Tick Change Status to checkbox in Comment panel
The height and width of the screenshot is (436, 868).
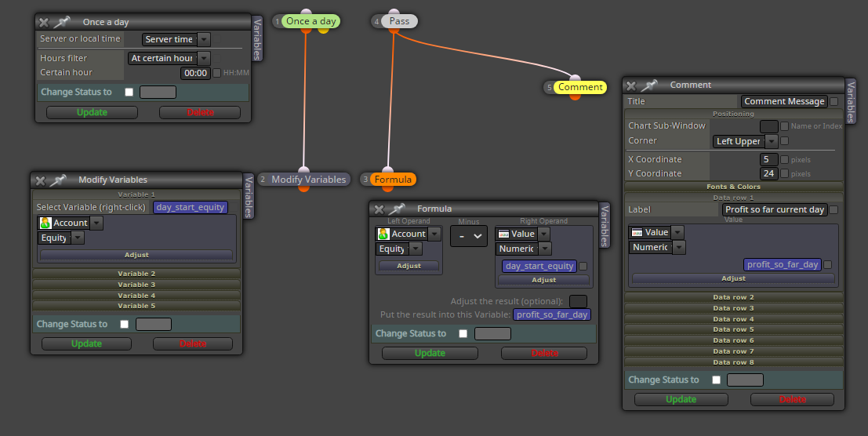[x=717, y=380]
